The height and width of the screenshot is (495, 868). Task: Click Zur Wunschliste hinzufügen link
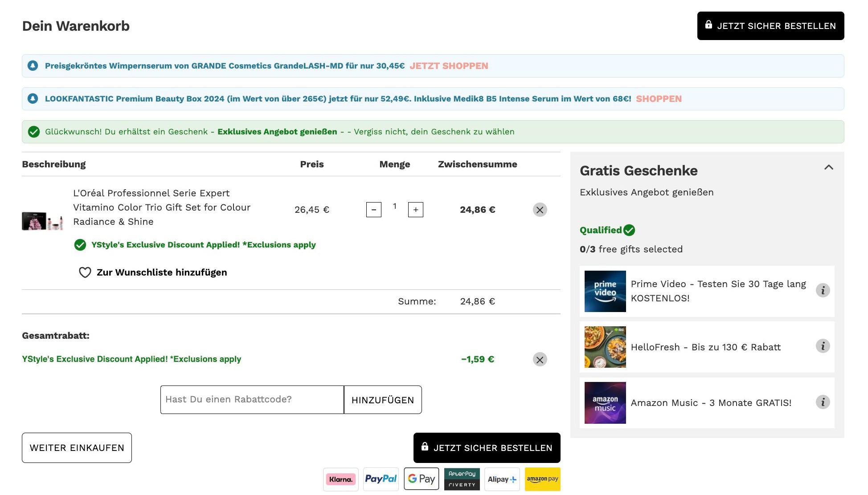162,272
